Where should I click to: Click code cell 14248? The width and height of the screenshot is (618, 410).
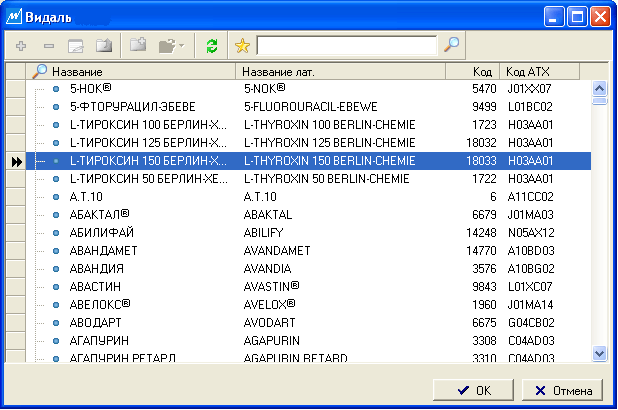pos(481,233)
